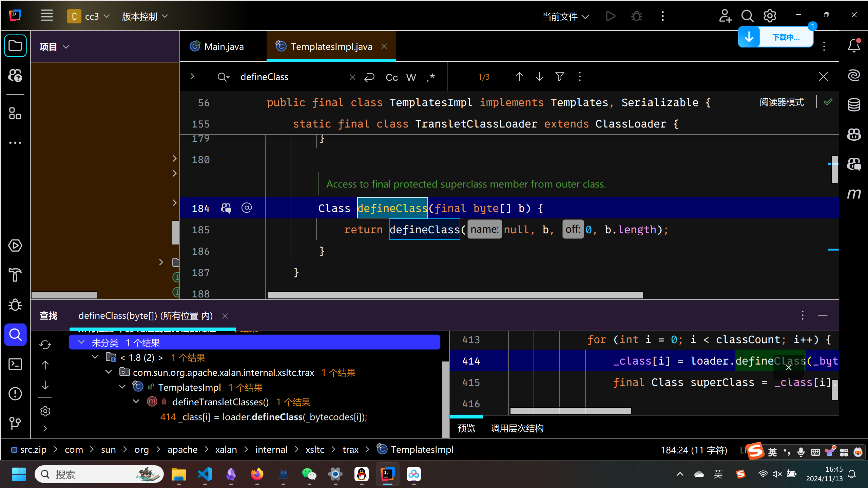The height and width of the screenshot is (488, 868).
Task: Open the Services tool window icon
Action: click(15, 246)
